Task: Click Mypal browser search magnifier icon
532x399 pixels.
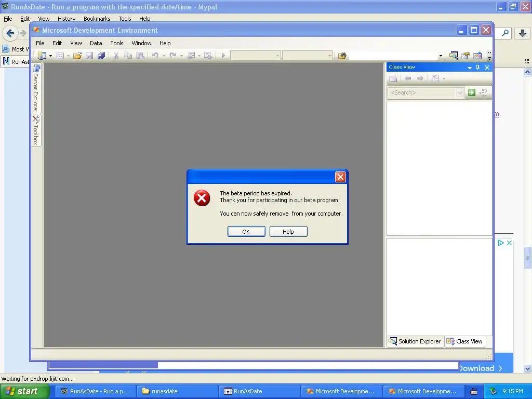Action: point(505,33)
